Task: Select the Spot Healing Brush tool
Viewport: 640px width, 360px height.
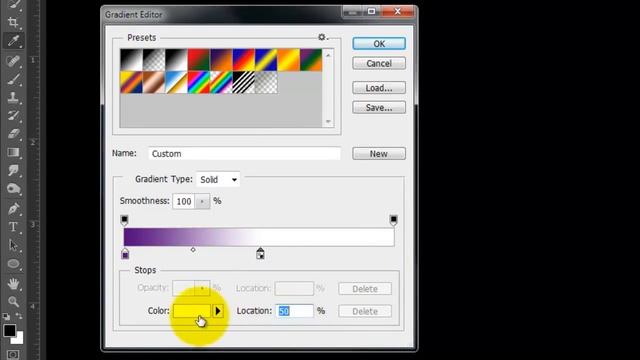Action: (x=13, y=61)
